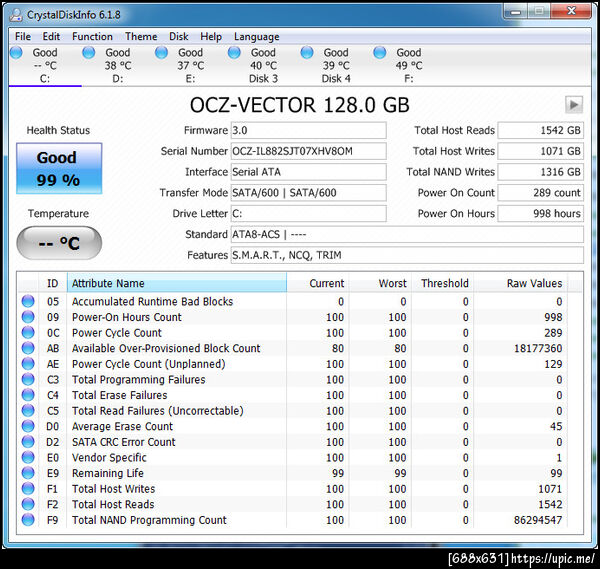Viewport: 600px width, 569px height.
Task: Open the Help menu
Action: [x=211, y=36]
